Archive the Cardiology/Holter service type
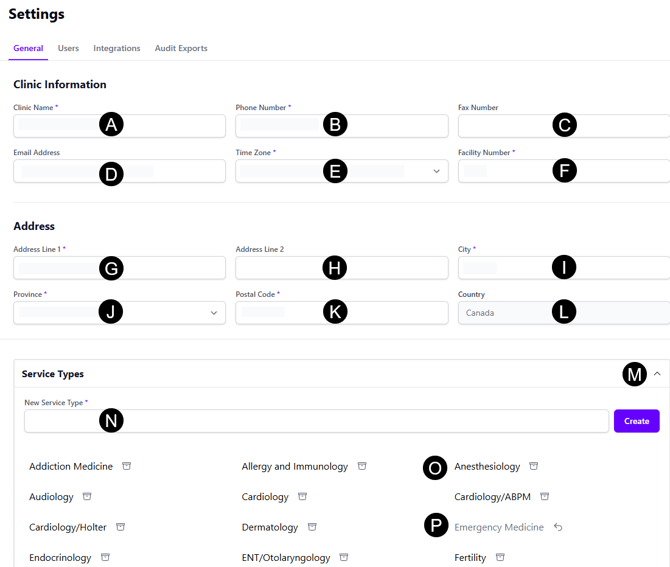This screenshot has width=670, height=567. (x=120, y=527)
